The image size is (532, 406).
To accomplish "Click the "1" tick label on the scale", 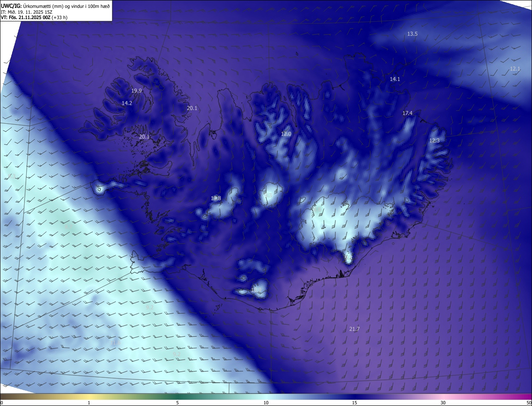I will click(x=89, y=403).
